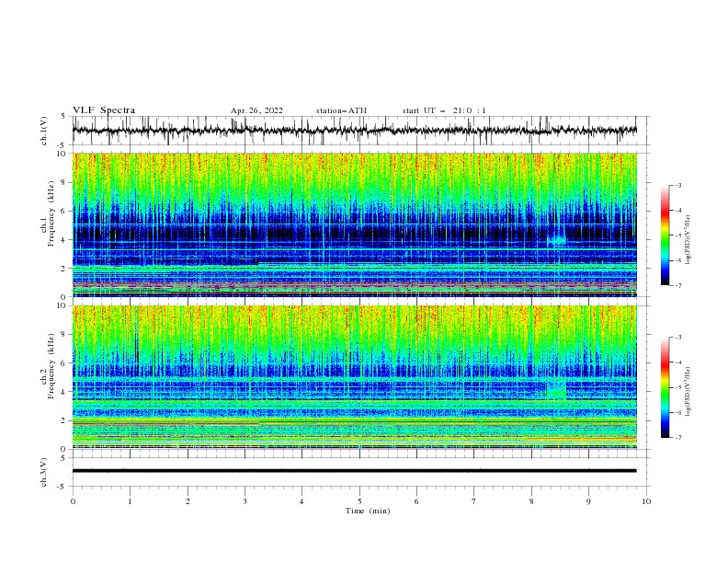
Task: Click the ch.2 spectrogram color scale bar
Action: tap(665, 387)
